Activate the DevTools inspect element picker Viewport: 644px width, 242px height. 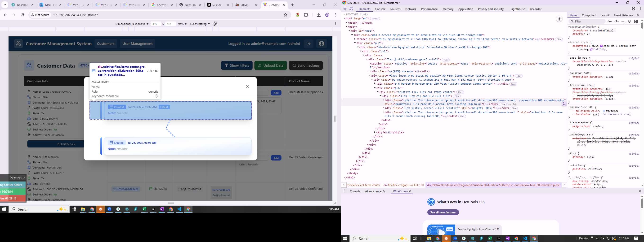[345, 9]
